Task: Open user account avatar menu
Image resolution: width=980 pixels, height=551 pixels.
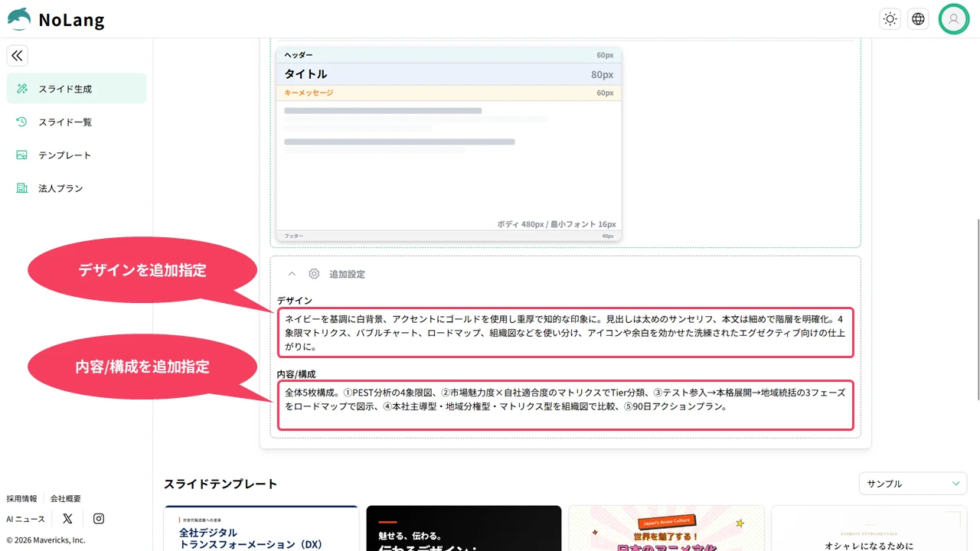Action: tap(953, 19)
